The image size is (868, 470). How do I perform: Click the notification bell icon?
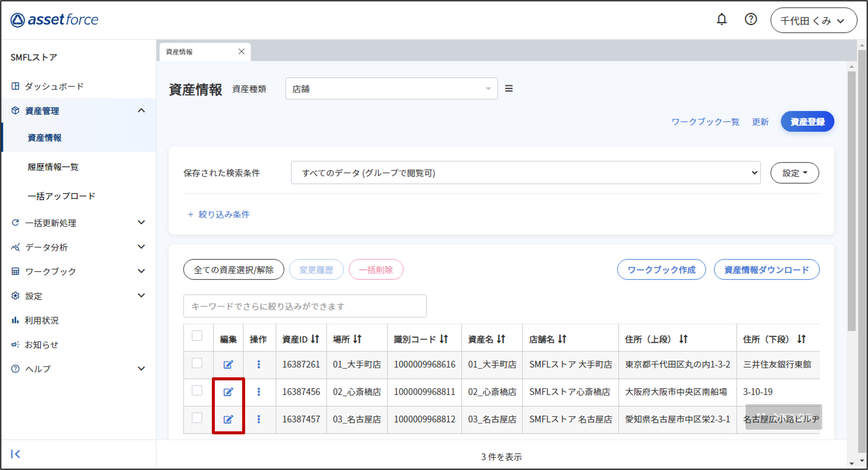(x=721, y=20)
